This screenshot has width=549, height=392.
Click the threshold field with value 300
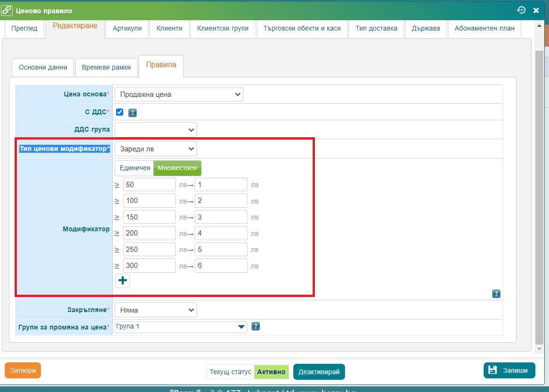pos(149,266)
